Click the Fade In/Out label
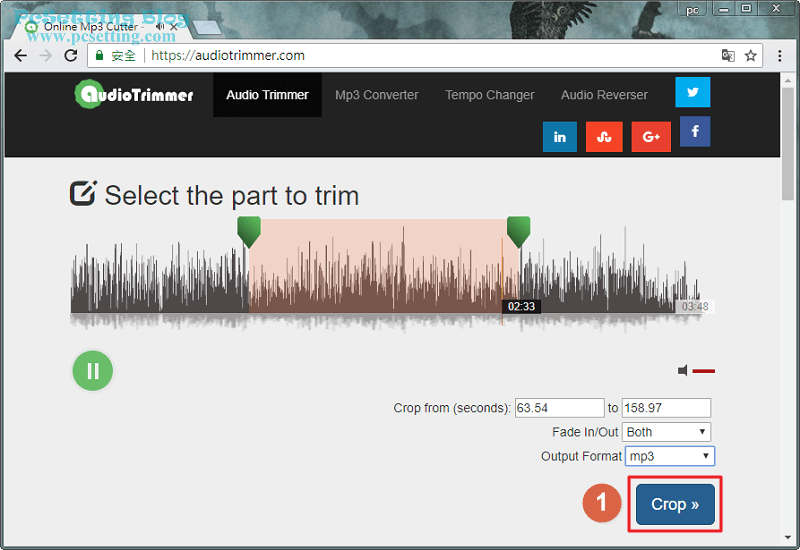Image resolution: width=800 pixels, height=550 pixels. 585,432
